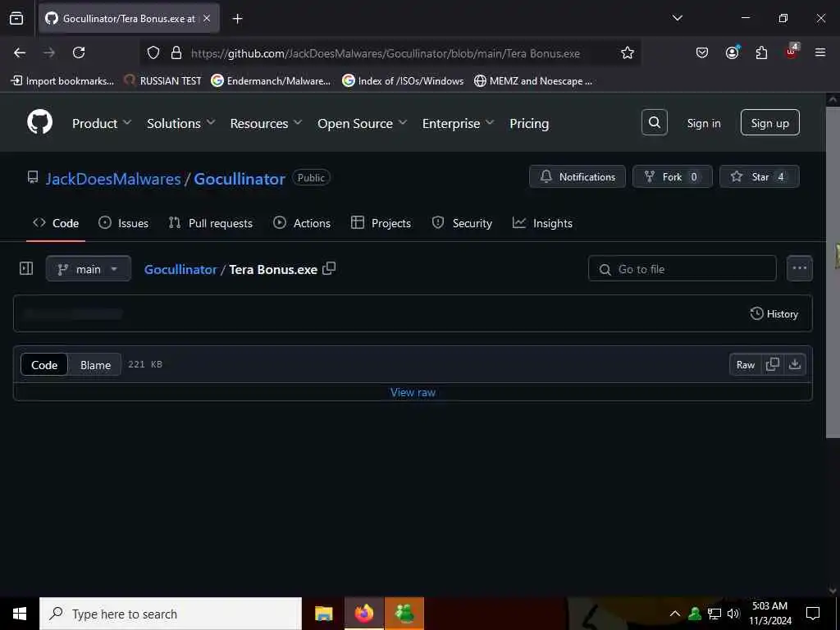Reload the page with refresh icon

coord(79,52)
